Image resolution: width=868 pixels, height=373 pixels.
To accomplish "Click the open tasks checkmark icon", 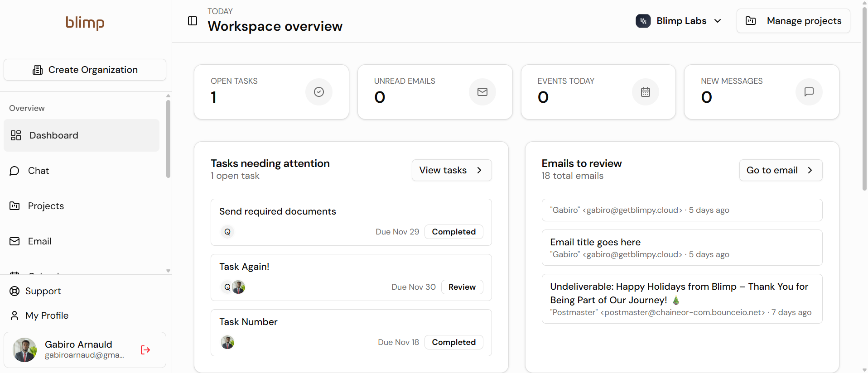I will 319,92.
